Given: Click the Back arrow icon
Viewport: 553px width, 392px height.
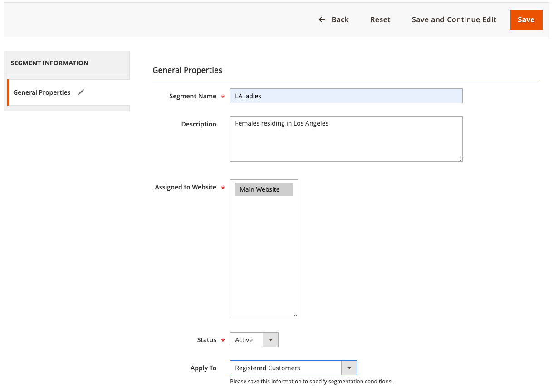Looking at the screenshot, I should coord(322,19).
